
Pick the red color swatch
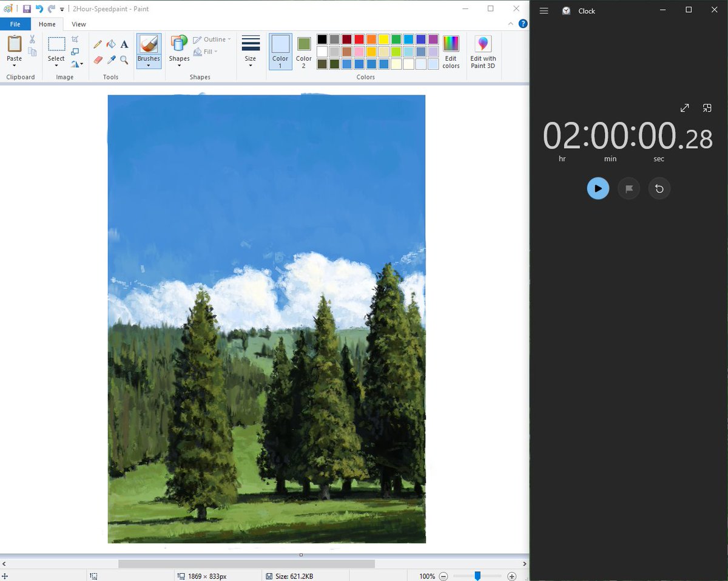[x=359, y=39]
